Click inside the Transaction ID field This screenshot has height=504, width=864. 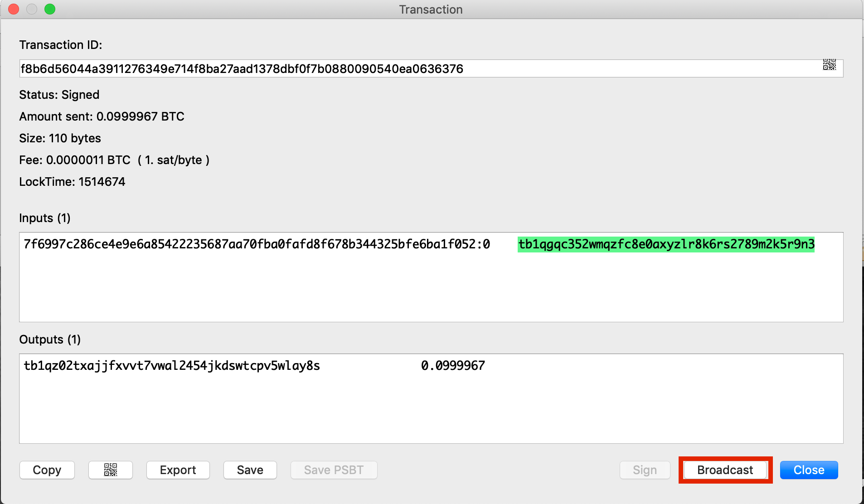(431, 68)
